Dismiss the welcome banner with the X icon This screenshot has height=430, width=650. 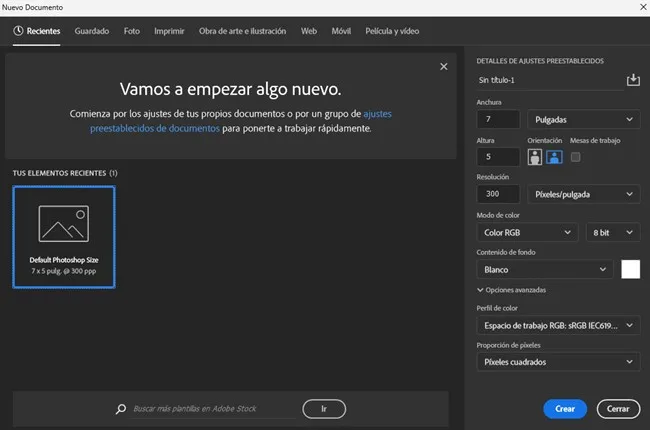pyautogui.click(x=444, y=67)
